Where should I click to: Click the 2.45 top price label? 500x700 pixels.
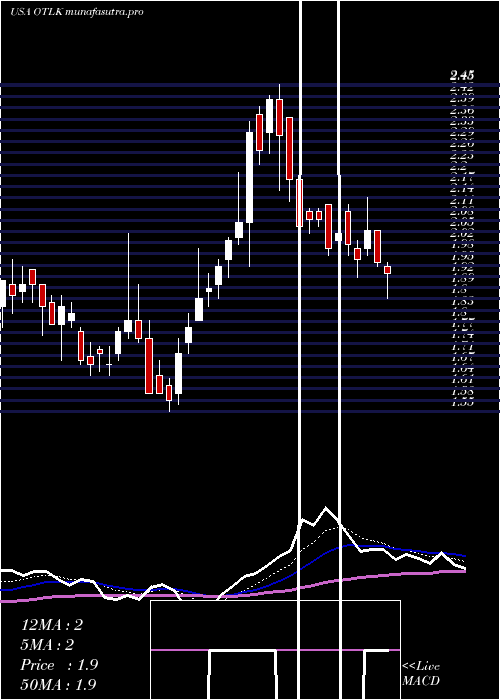(x=462, y=75)
